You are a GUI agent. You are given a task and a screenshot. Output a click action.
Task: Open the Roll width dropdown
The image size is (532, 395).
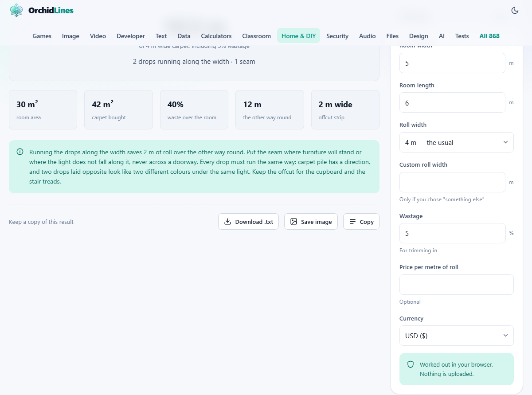click(x=457, y=142)
